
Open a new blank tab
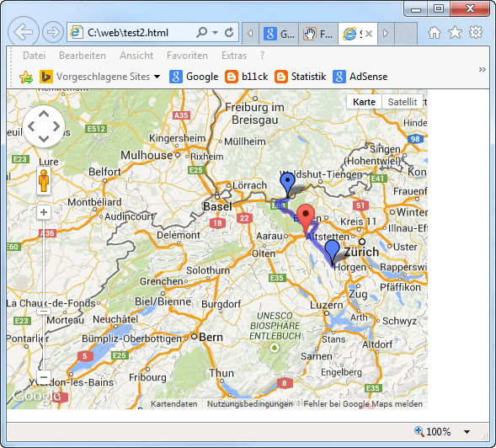[x=406, y=34]
